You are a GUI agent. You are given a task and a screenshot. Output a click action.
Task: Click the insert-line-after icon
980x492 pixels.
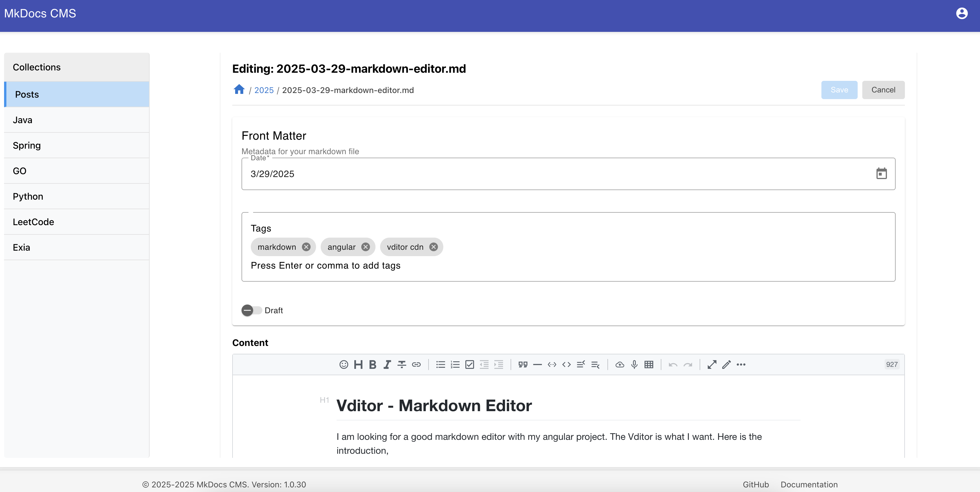pos(595,365)
